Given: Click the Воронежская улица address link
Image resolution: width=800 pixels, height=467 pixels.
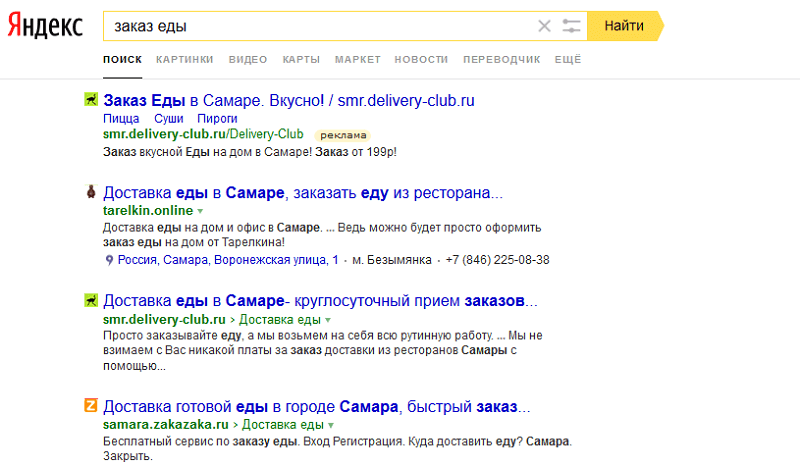Looking at the screenshot, I should click(228, 260).
